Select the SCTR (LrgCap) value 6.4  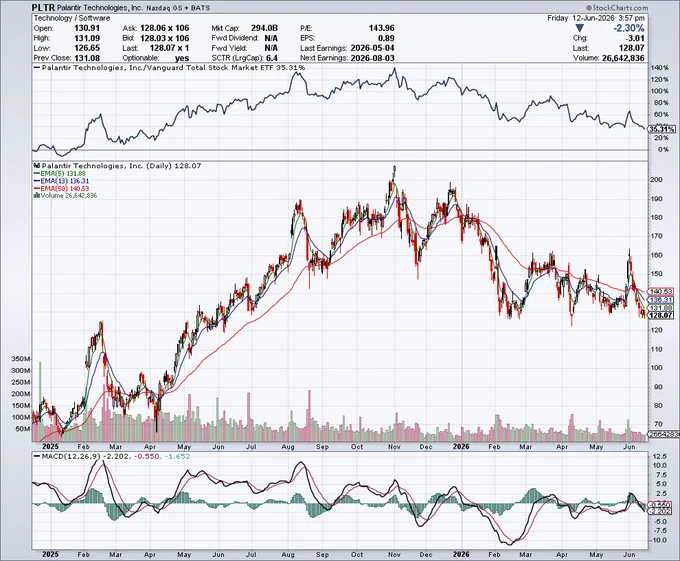[x=272, y=58]
